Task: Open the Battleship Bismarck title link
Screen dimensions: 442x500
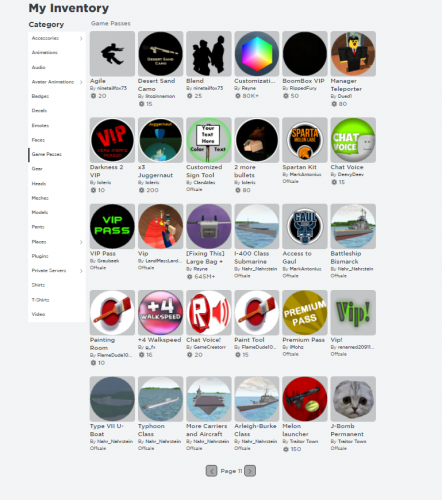Action: [346, 258]
